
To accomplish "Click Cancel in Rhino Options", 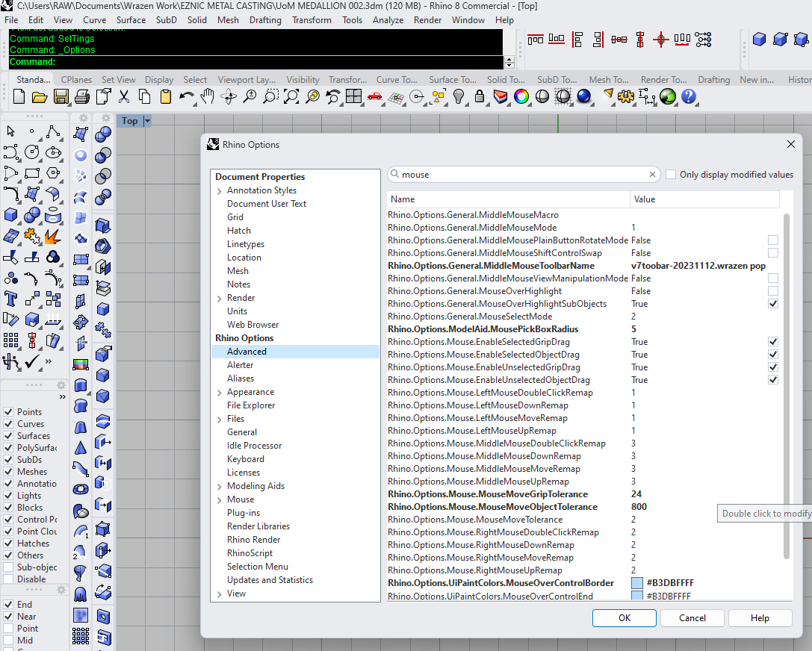I will [x=692, y=618].
